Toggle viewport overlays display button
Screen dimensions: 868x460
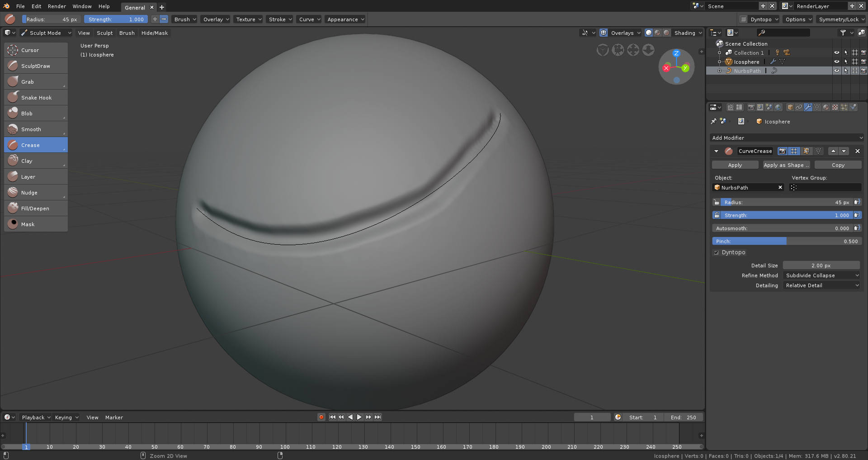pos(604,33)
